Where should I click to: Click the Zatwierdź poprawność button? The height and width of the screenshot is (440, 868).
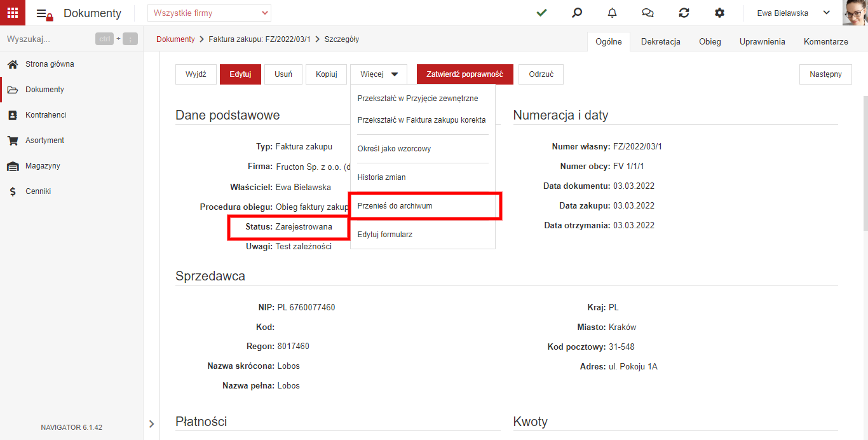pos(465,74)
